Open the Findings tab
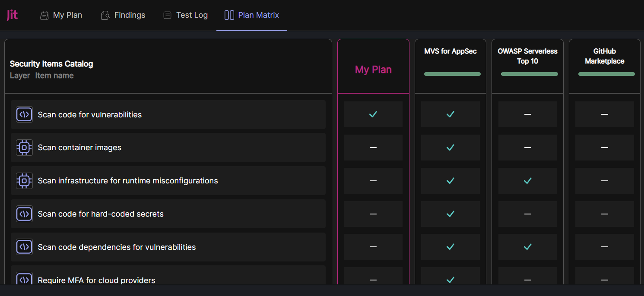Image resolution: width=644 pixels, height=296 pixels. tap(123, 15)
